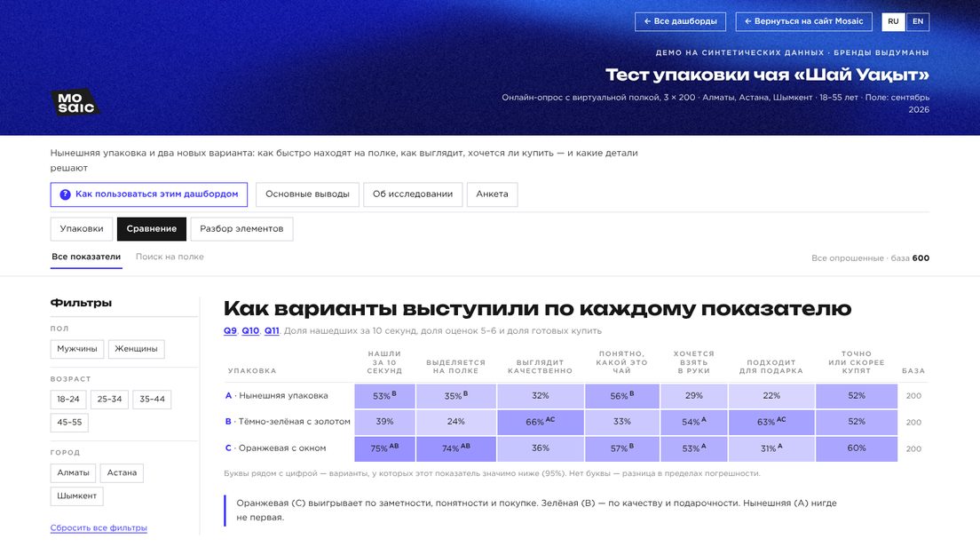
Task: Click column header 'Понятно, какой это чай'
Action: (621, 362)
